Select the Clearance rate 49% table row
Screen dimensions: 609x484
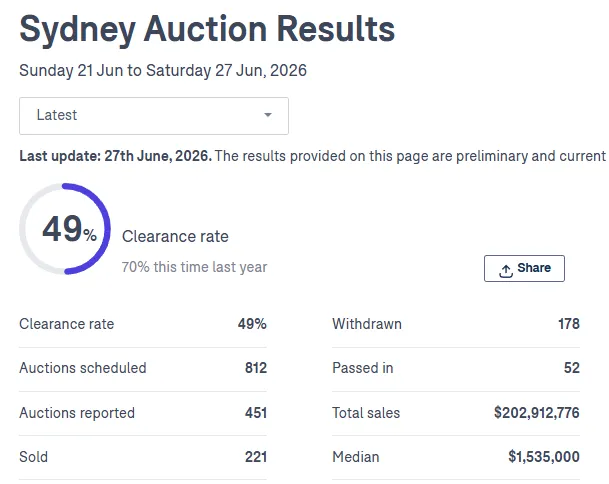143,324
